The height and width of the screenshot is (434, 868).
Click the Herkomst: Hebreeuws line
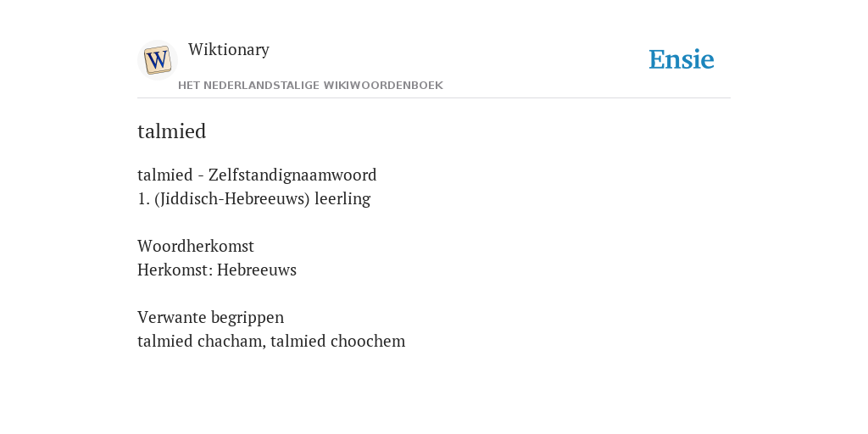click(x=217, y=270)
